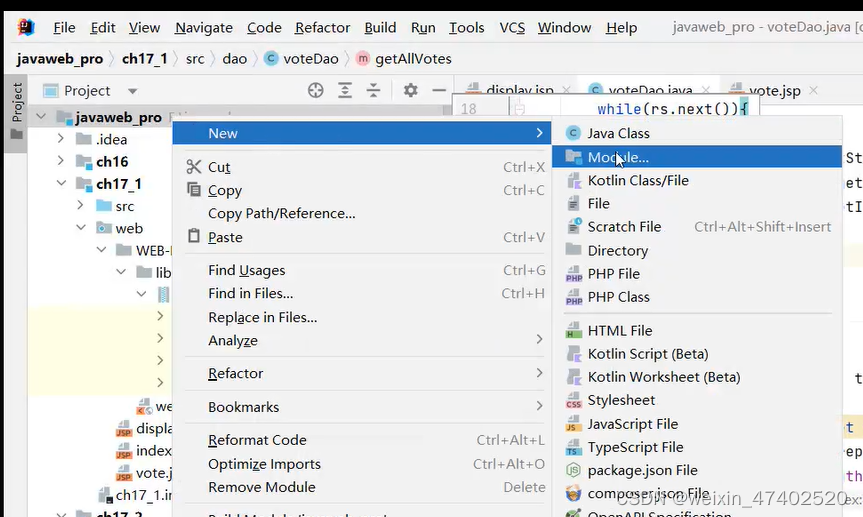Open the Tools menu

click(466, 28)
